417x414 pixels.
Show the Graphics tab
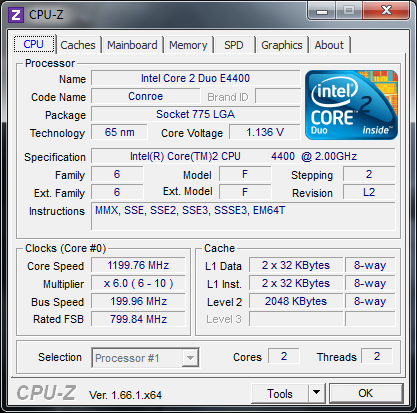(282, 45)
